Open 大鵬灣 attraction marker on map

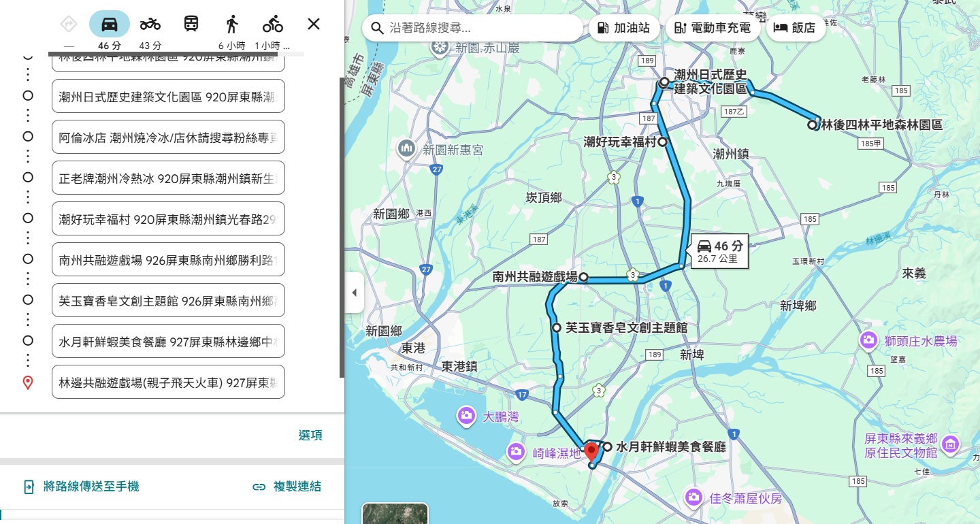coord(466,416)
